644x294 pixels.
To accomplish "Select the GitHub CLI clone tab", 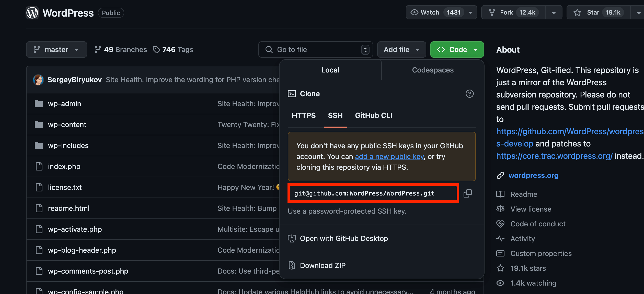I will [x=374, y=115].
